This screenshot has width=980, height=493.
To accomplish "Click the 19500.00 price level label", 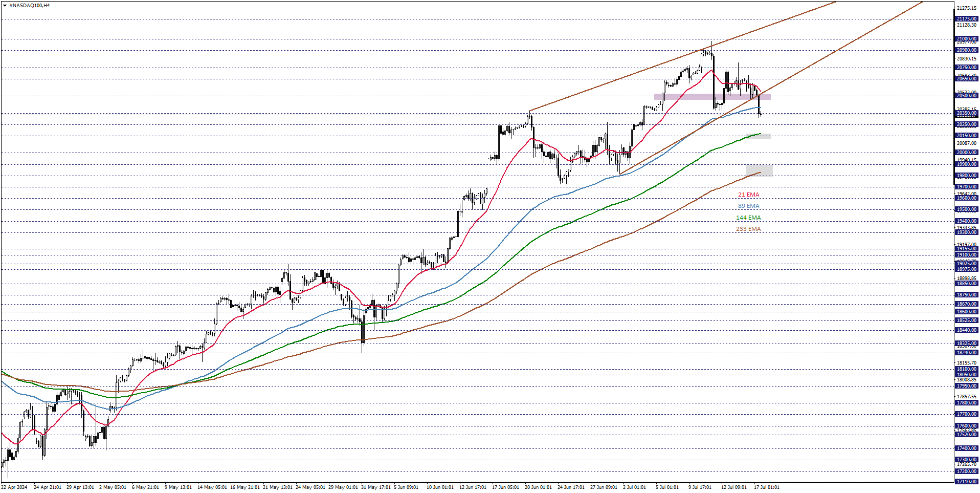I will (967, 209).
